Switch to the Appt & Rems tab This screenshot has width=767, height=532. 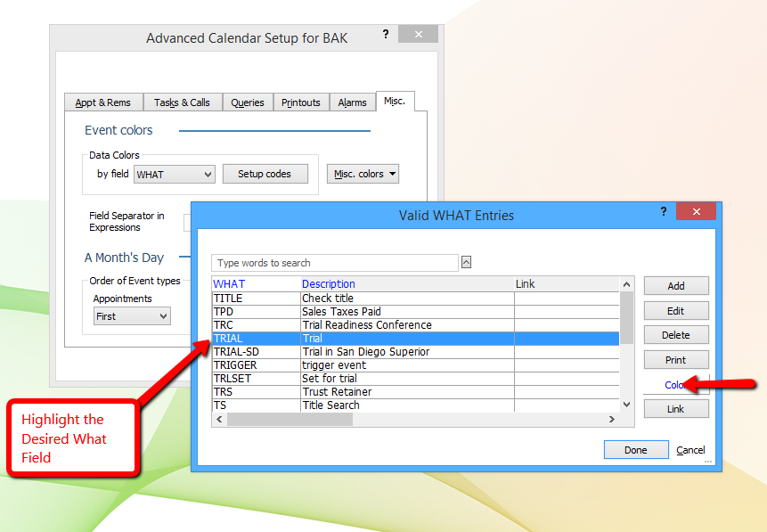click(102, 102)
